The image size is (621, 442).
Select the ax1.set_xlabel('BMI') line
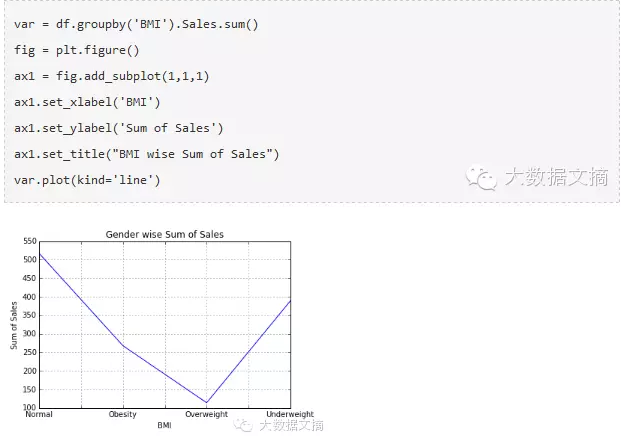(x=87, y=101)
